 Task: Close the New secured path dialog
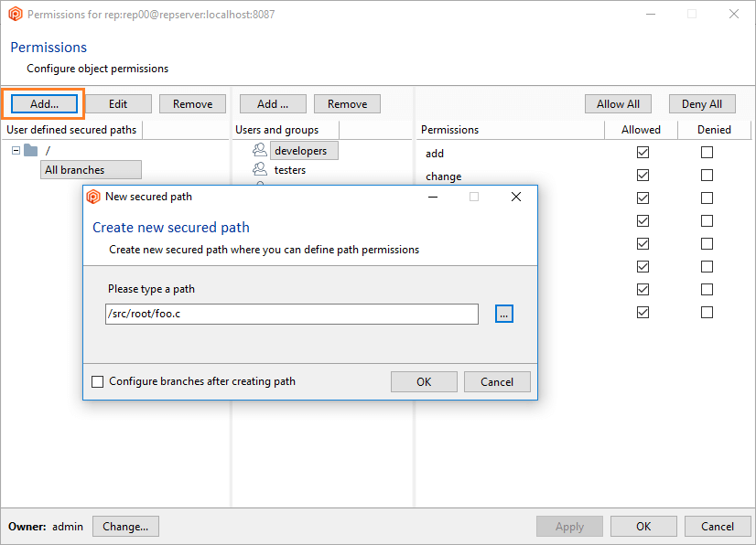click(x=516, y=197)
